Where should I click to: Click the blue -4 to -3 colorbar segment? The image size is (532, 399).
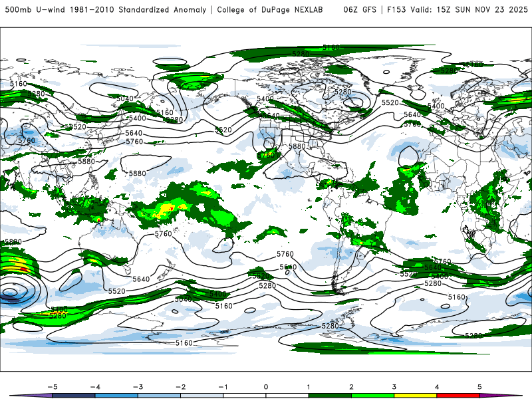tap(116, 396)
